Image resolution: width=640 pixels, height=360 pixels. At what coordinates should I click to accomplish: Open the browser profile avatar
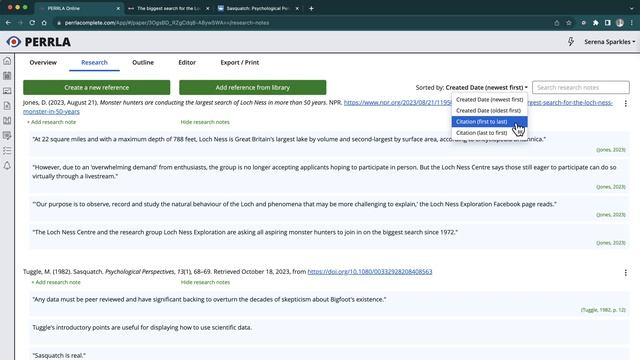(620, 23)
